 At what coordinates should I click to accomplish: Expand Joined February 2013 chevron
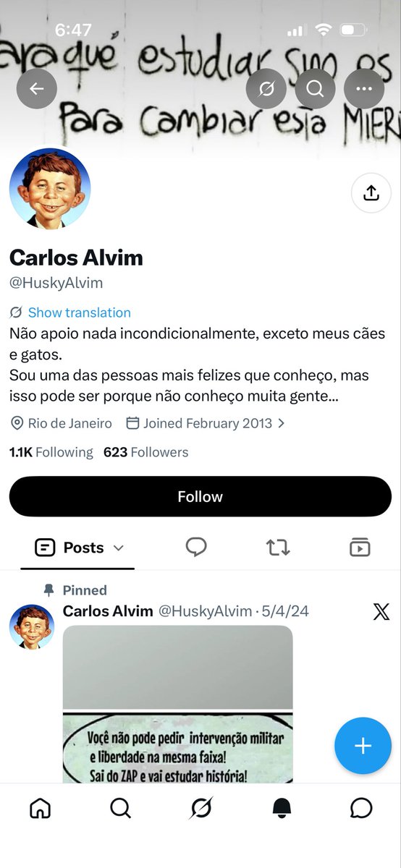coord(282,423)
